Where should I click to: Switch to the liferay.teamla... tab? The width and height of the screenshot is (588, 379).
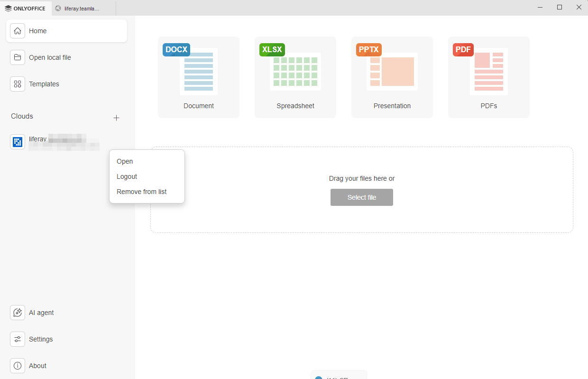tap(82, 8)
